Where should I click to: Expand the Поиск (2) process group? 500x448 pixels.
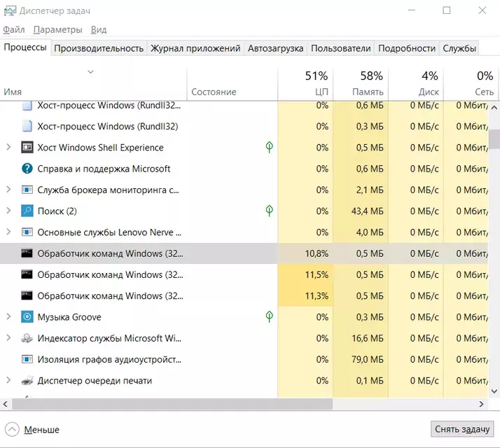pyautogui.click(x=8, y=211)
